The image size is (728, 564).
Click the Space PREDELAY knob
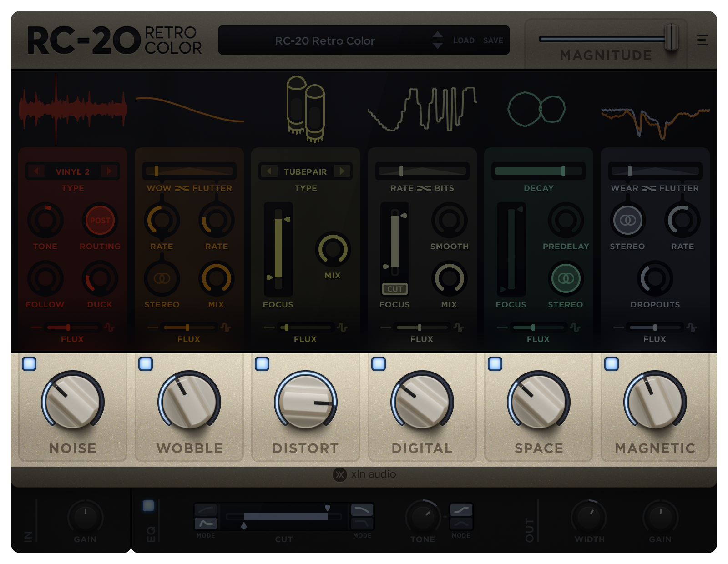point(566,220)
